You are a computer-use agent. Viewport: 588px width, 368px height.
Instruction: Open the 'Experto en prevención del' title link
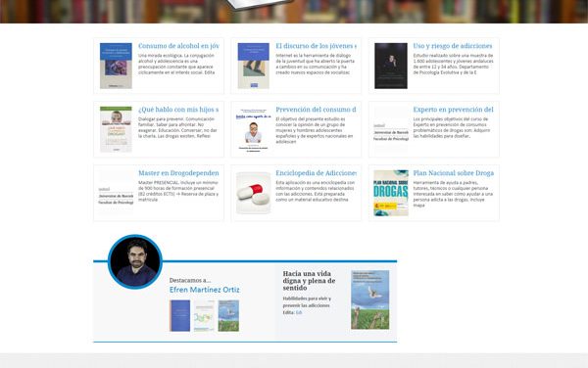point(454,110)
